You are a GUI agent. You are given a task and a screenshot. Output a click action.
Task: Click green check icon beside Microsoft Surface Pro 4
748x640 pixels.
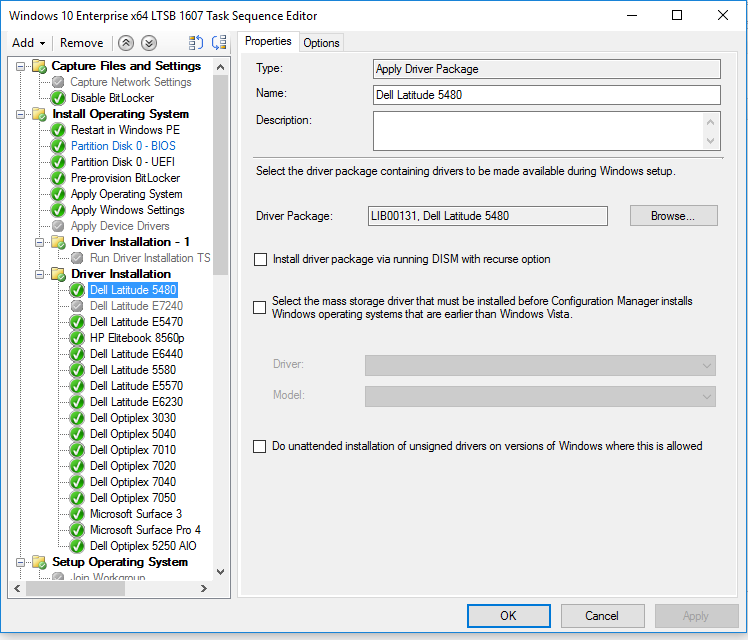click(x=77, y=530)
